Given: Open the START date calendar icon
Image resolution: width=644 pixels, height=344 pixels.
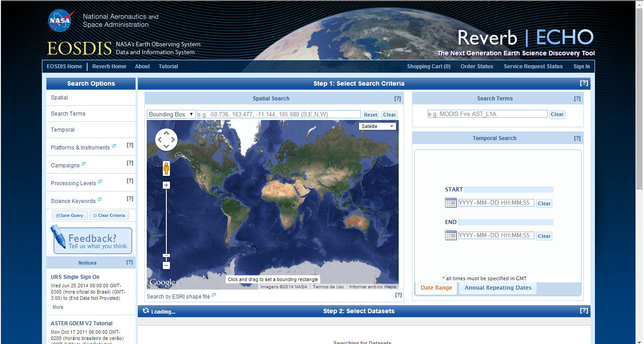Looking at the screenshot, I should (451, 203).
